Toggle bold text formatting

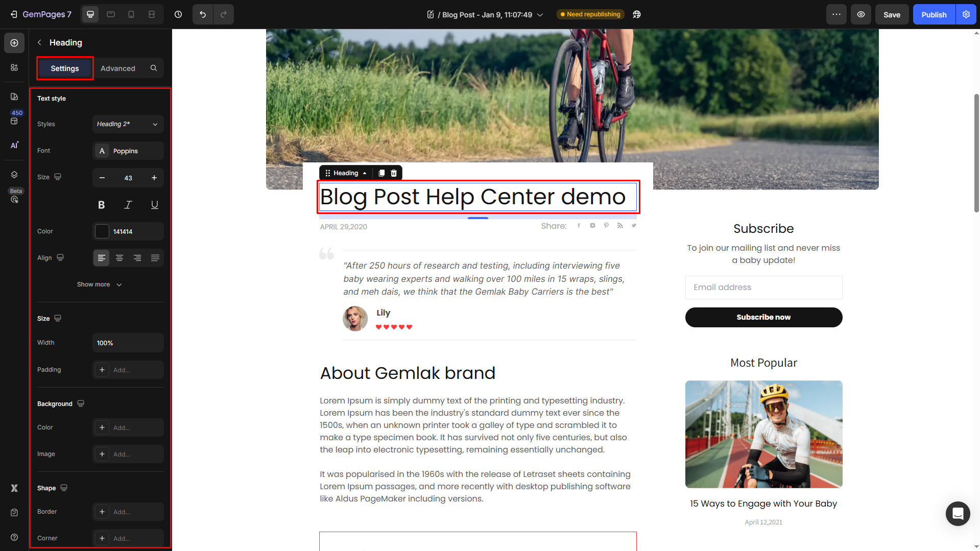101,205
